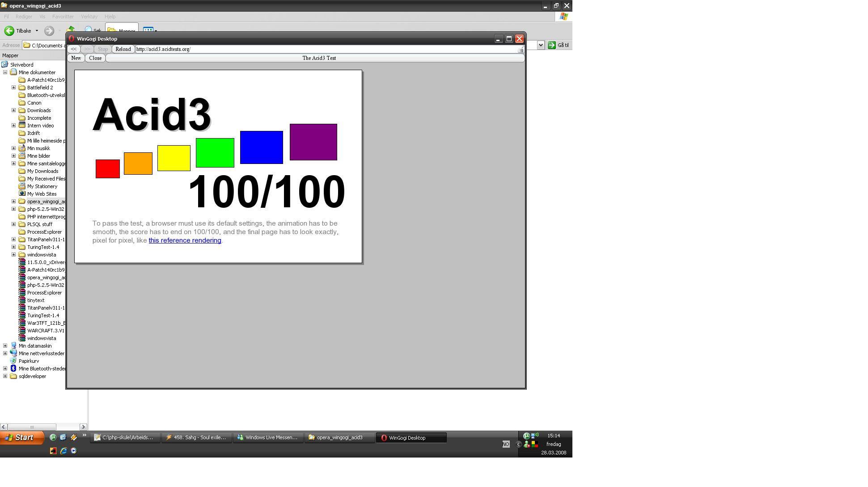
Task: Click the orange Acid3 square
Action: tap(138, 164)
